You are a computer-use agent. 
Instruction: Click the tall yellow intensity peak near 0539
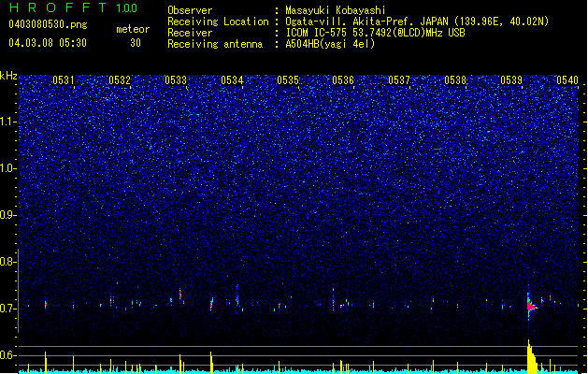tap(531, 357)
